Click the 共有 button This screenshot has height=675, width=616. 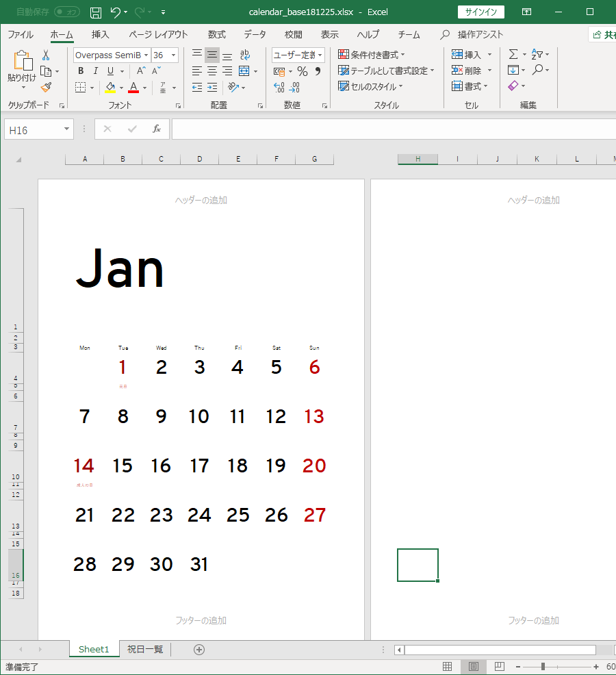605,34
